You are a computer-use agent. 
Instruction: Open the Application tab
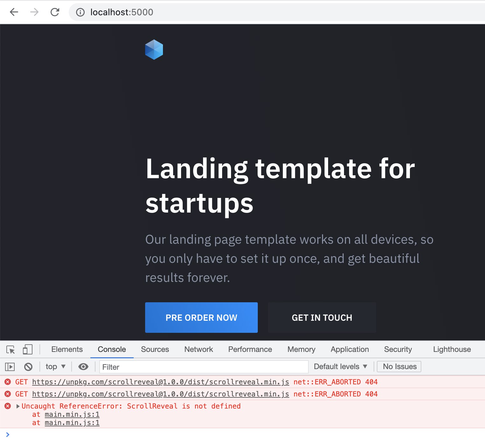click(350, 349)
